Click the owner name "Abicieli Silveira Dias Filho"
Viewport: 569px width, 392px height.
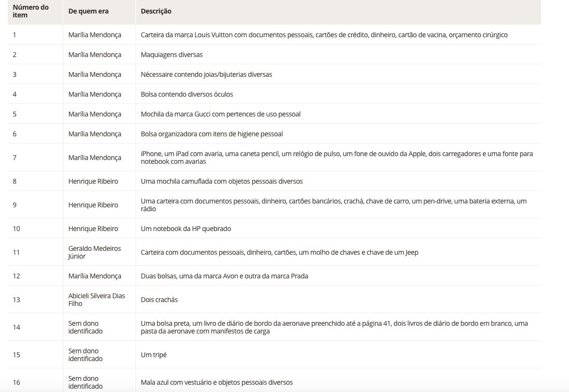click(96, 300)
